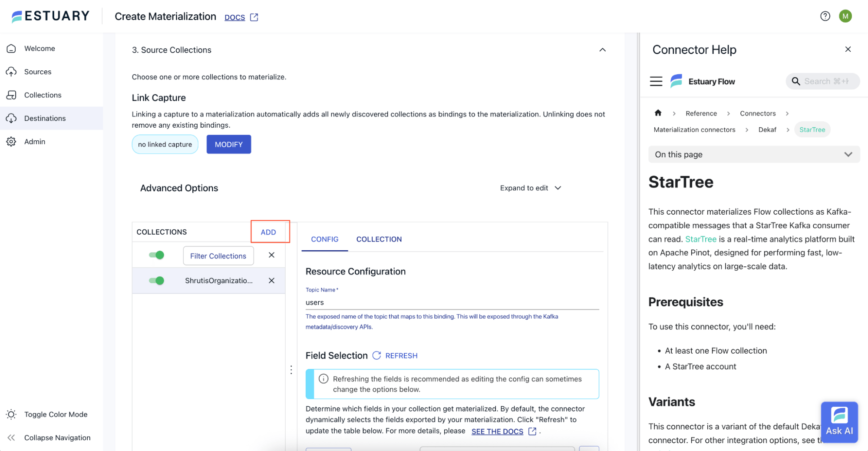Viewport: 868px width, 451px height.
Task: Collapse the Source Collections section
Action: 602,50
